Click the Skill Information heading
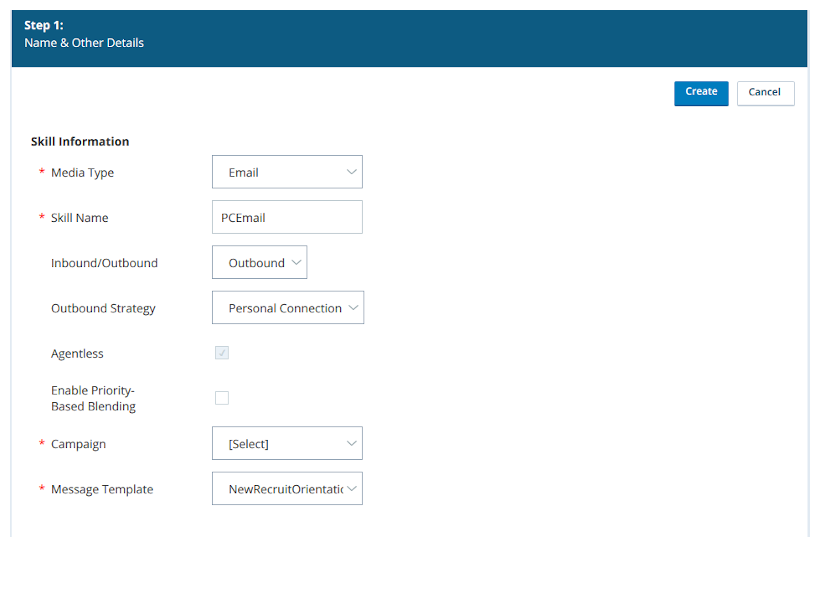The image size is (822, 600). pyautogui.click(x=80, y=141)
